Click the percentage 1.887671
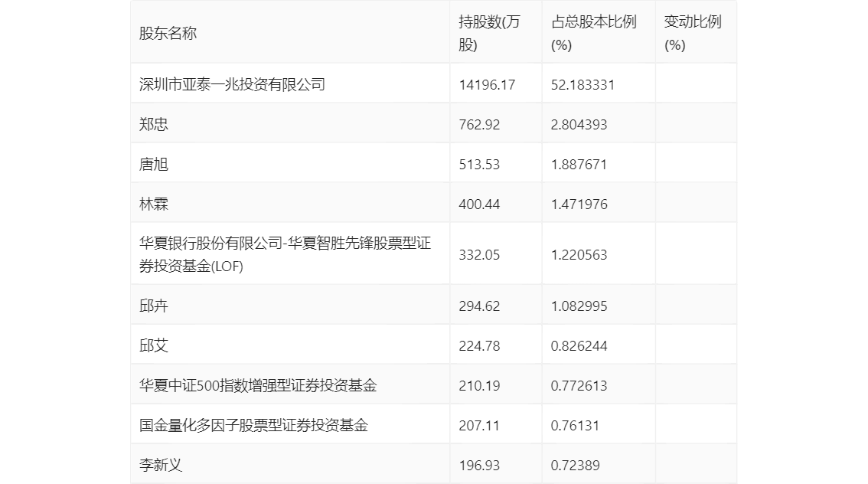868x484 pixels. (579, 165)
